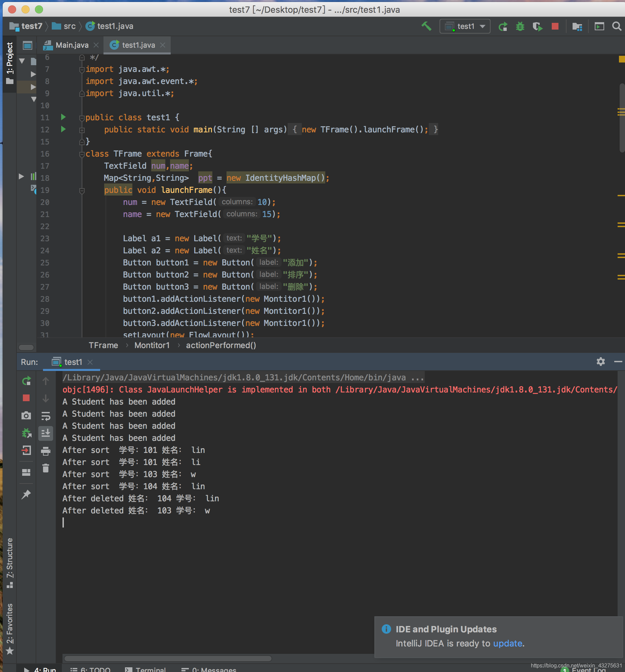625x672 pixels.
Task: Stop the running process in top toolbar
Action: click(555, 26)
